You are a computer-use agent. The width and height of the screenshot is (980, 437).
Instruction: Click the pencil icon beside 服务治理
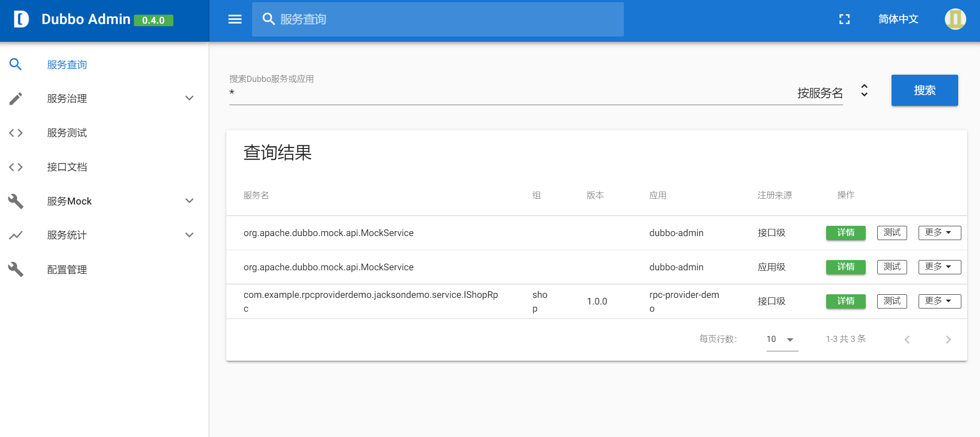click(16, 98)
